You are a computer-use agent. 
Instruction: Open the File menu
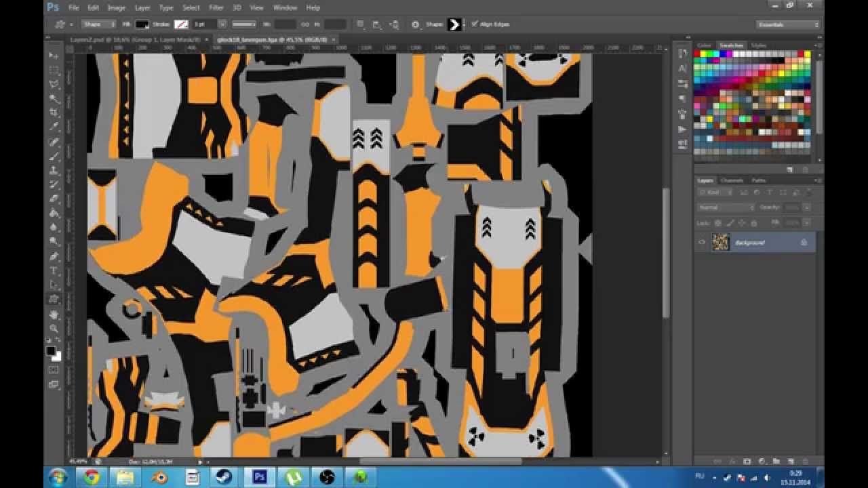click(74, 7)
